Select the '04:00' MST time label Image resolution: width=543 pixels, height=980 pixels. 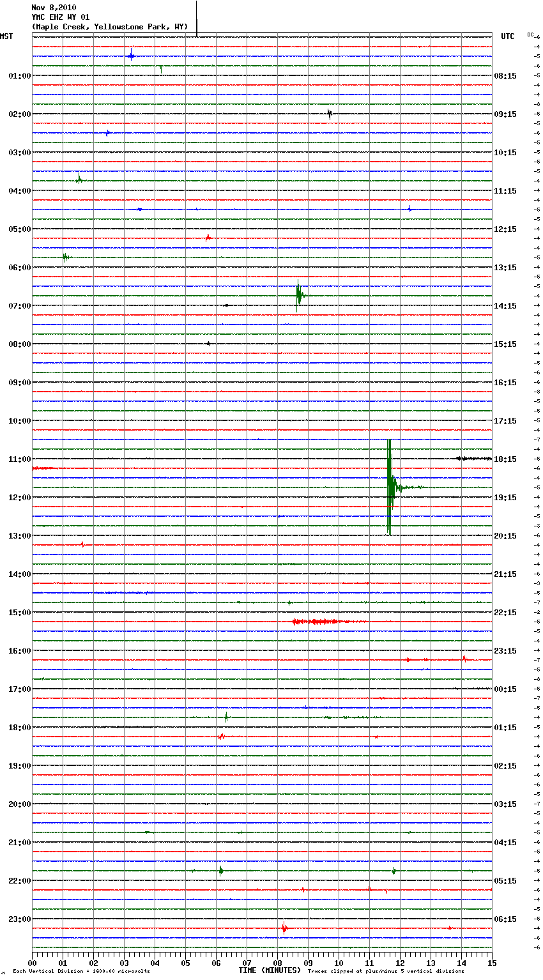[x=20, y=191]
